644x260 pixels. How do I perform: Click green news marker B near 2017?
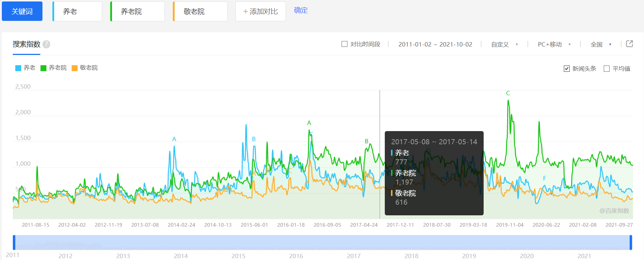[x=366, y=141]
